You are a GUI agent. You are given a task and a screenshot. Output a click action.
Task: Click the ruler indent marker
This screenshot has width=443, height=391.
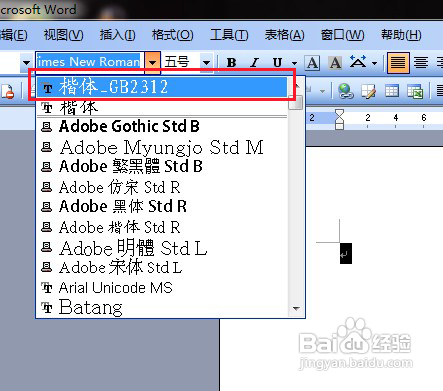click(x=339, y=119)
